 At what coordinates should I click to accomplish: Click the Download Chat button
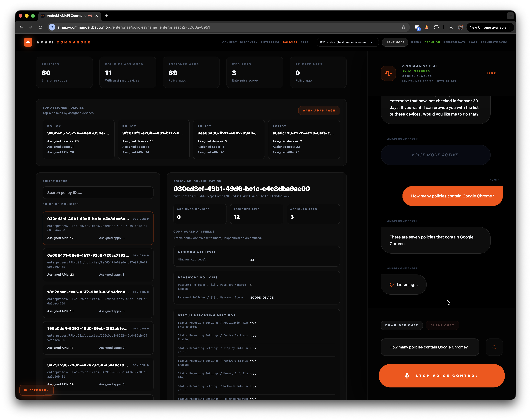click(401, 325)
